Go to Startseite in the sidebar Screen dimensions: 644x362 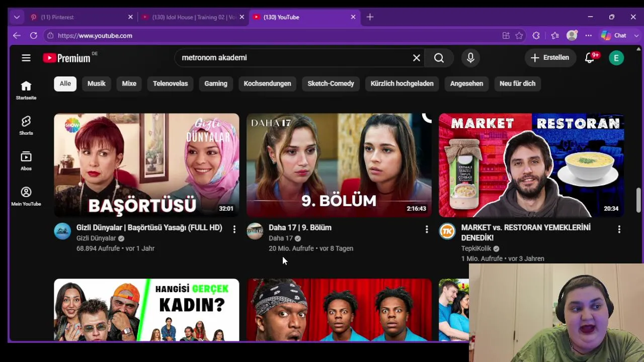coord(26,90)
